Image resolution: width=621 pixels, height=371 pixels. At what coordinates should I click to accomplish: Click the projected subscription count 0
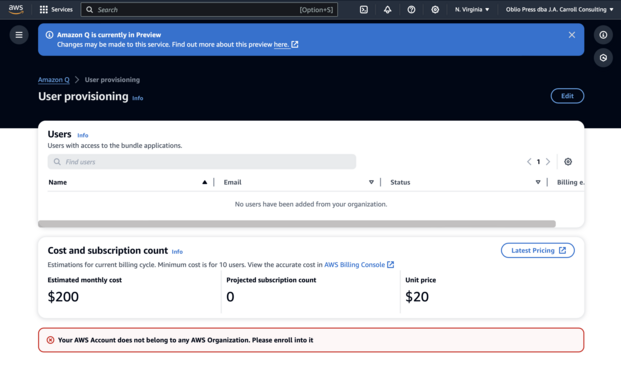pos(230,297)
